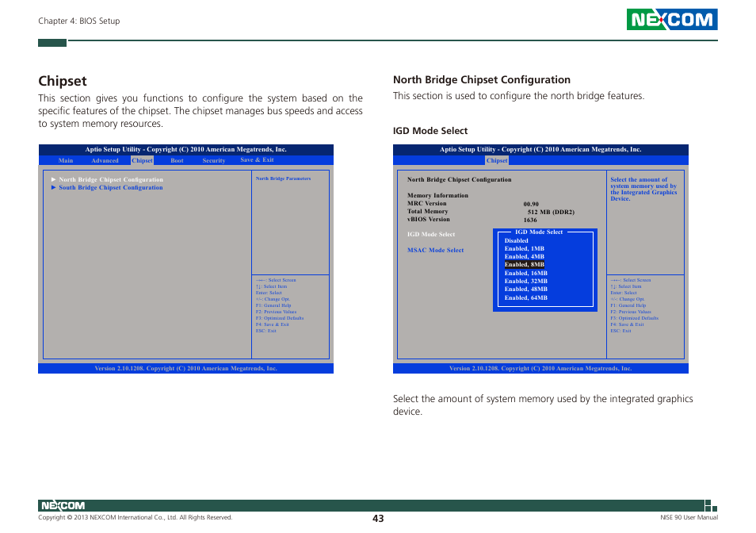Click the Version 2.10.1208 footer in the right BIOS screen
Screen dimensions: 756x533
[540, 369]
